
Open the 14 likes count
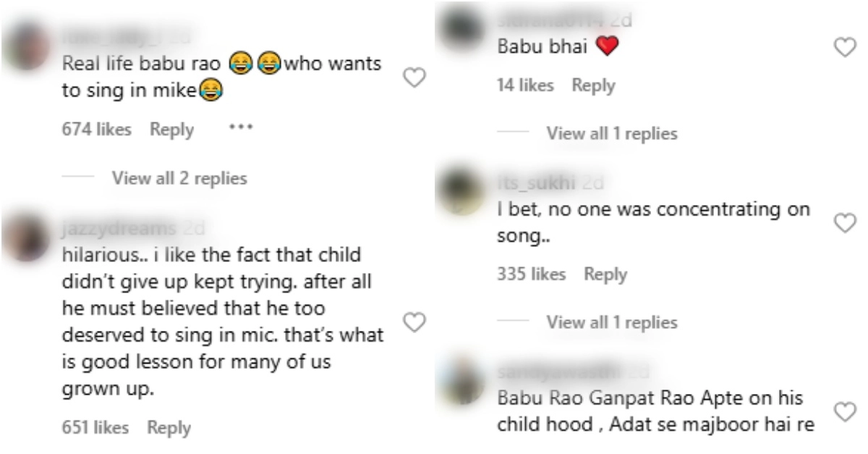click(x=525, y=85)
